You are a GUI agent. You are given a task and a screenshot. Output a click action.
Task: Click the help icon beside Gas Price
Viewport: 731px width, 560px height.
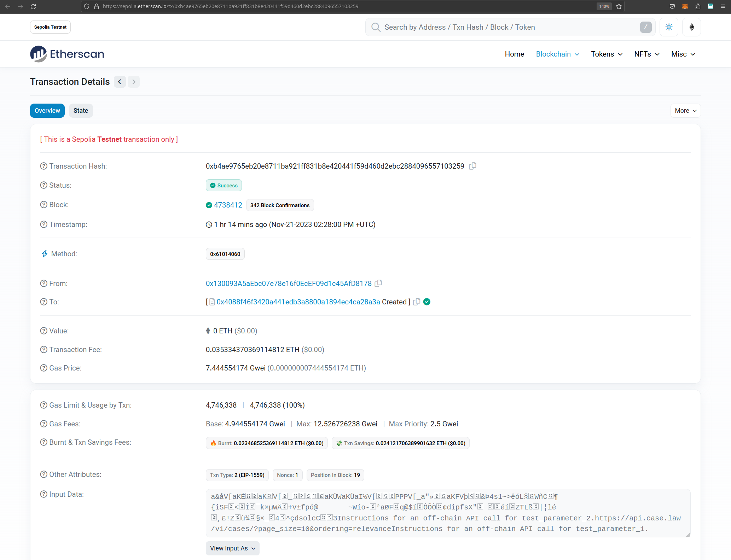tap(43, 368)
